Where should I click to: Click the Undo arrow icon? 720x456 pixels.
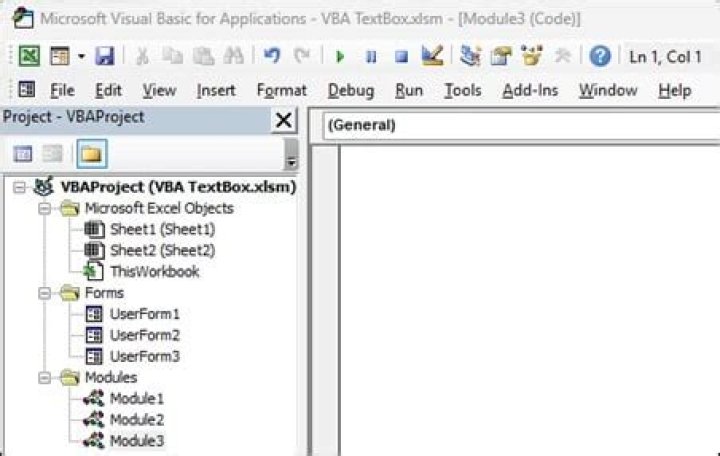click(x=272, y=56)
